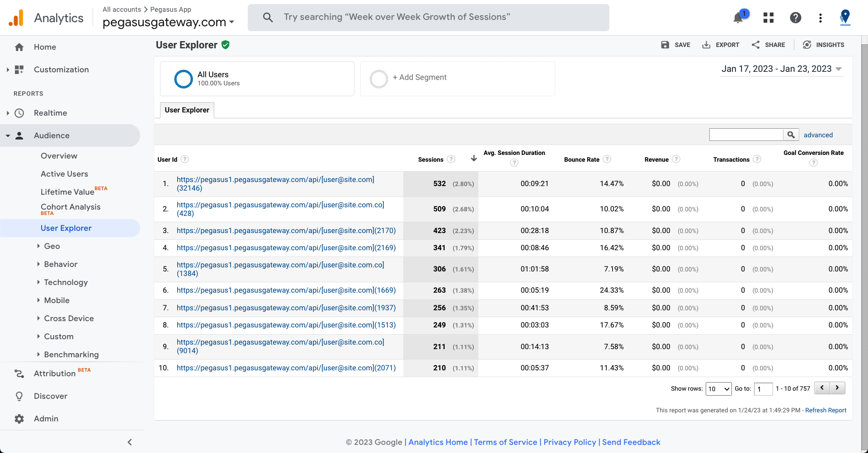
Task: Click the Discover lightbulb icon
Action: pyautogui.click(x=19, y=396)
